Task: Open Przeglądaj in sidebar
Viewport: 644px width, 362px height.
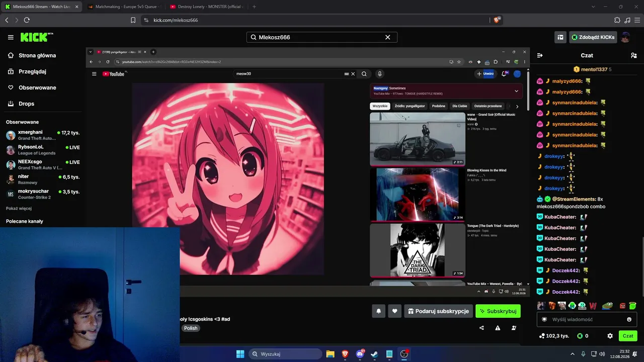Action: pos(27,71)
